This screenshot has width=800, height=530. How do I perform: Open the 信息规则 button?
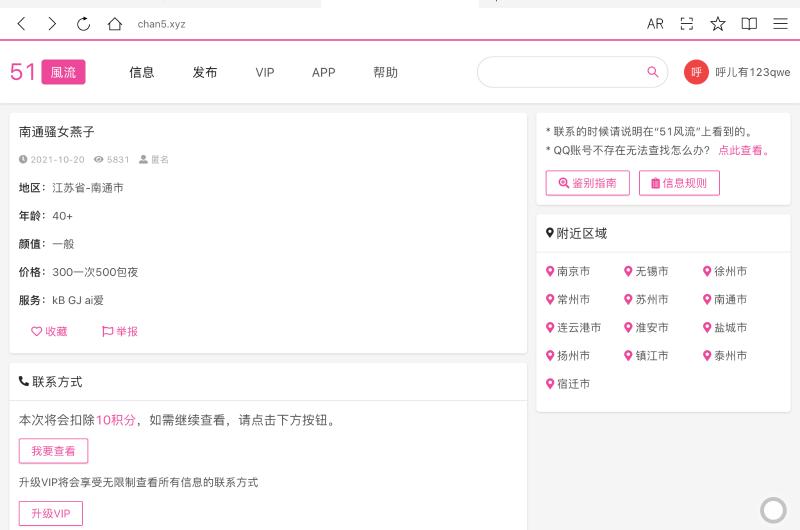click(679, 183)
